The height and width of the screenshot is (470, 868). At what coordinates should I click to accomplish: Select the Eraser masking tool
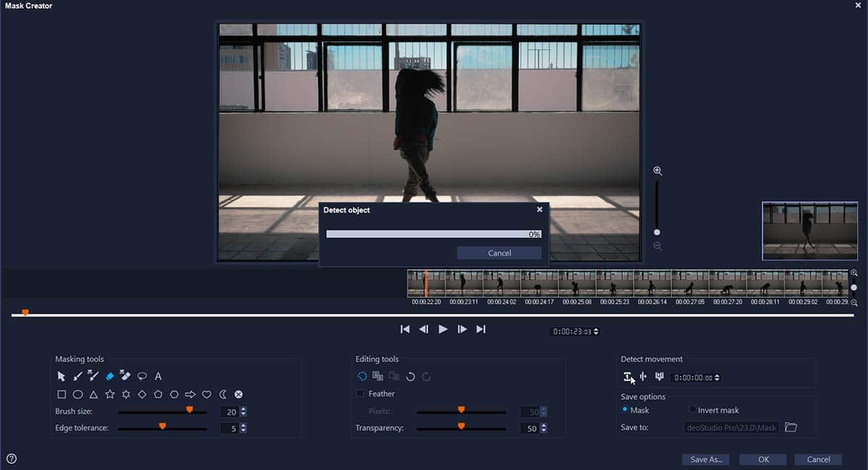coord(110,376)
